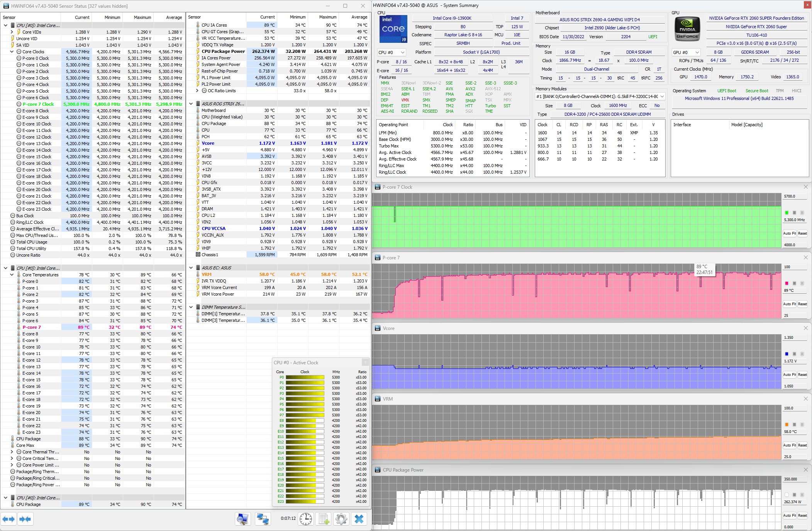This screenshot has width=812, height=531.
Task: Click the clock icon to reset timer
Action: coord(306,519)
